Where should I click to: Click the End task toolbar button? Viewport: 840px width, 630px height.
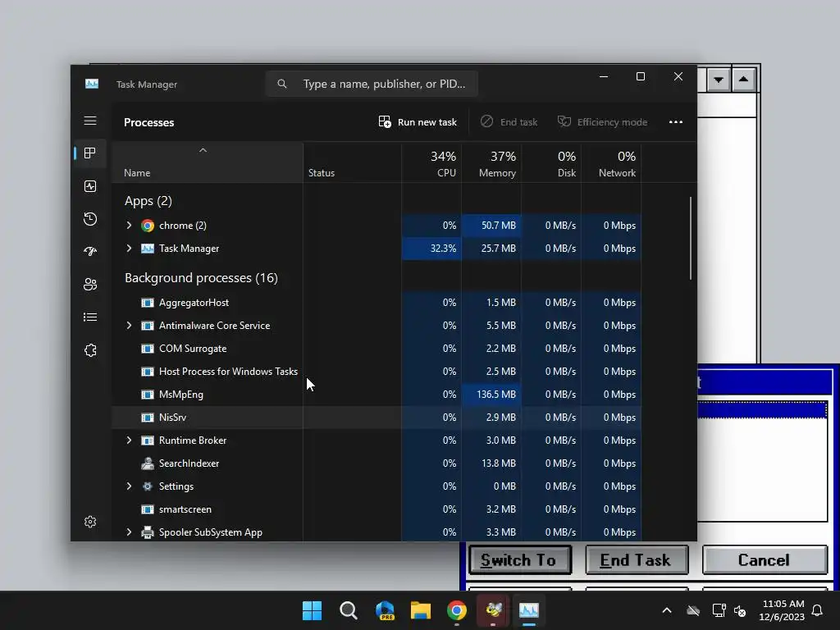509,122
